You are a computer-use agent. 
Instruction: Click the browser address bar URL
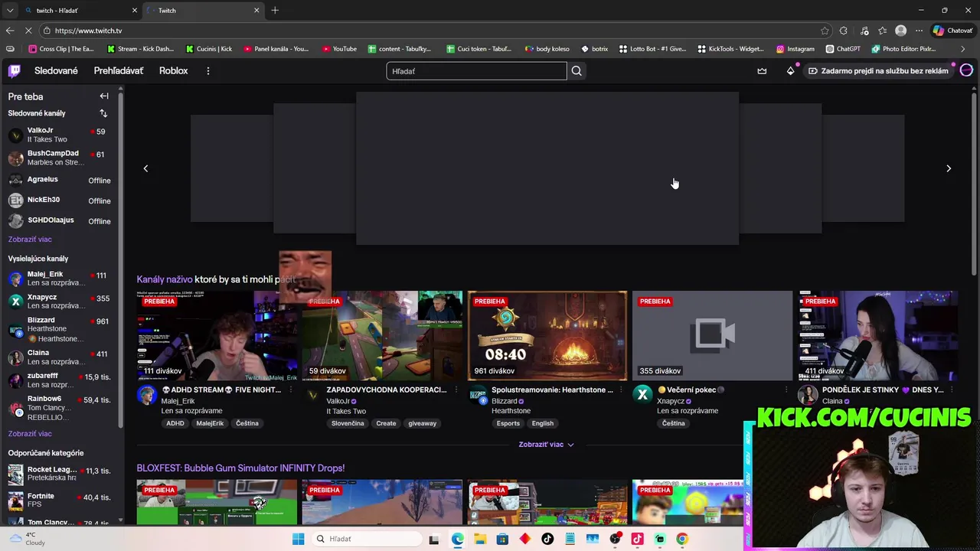(88, 31)
